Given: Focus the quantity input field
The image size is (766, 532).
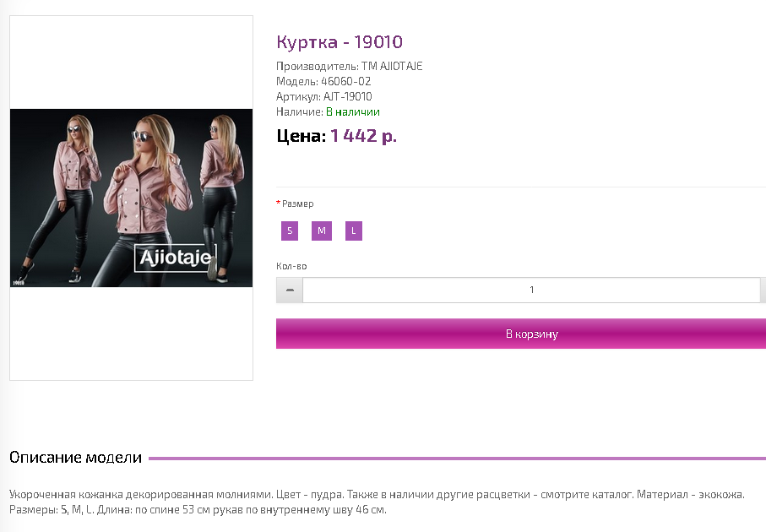Looking at the screenshot, I should click(x=531, y=290).
